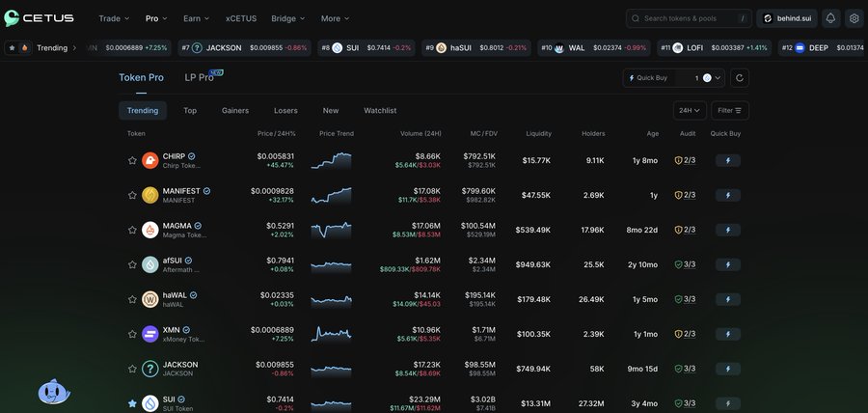Select the Token Pro tab

pyautogui.click(x=141, y=77)
